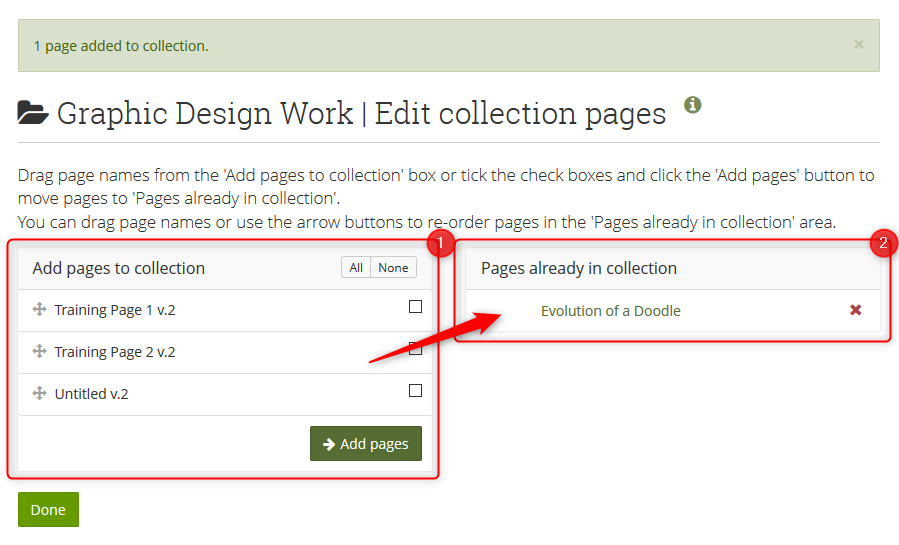The width and height of the screenshot is (899, 545).
Task: Select the move handle beside Untitled v.2
Action: click(x=40, y=394)
